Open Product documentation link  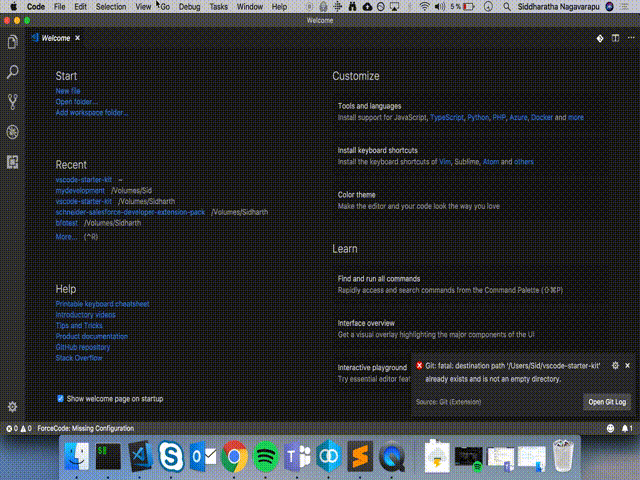click(91, 336)
